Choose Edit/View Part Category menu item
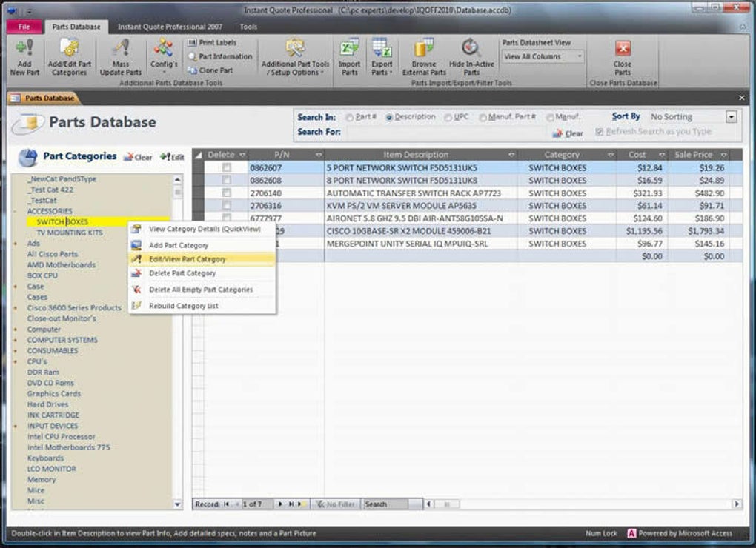 pyautogui.click(x=202, y=259)
